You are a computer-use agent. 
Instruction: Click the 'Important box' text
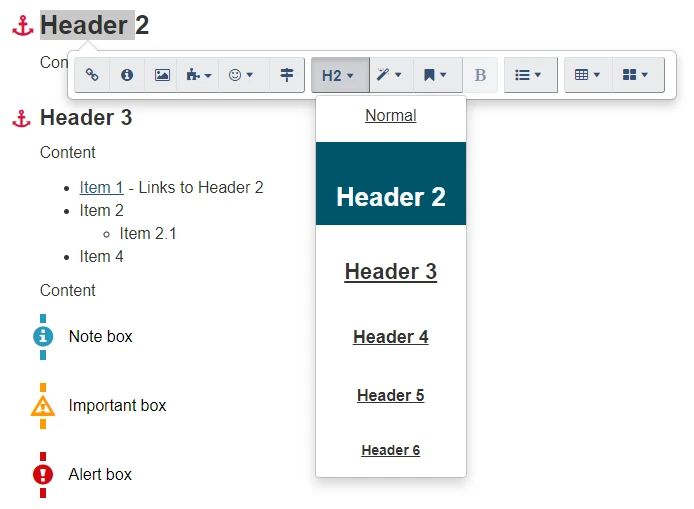pos(117,405)
